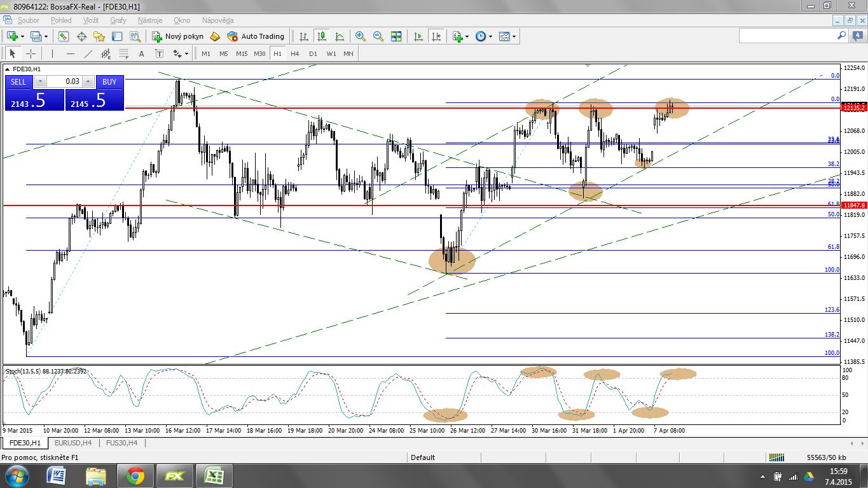The height and width of the screenshot is (488, 868).
Task: Switch to the EURUSD,H4 chart tab
Action: (x=73, y=443)
